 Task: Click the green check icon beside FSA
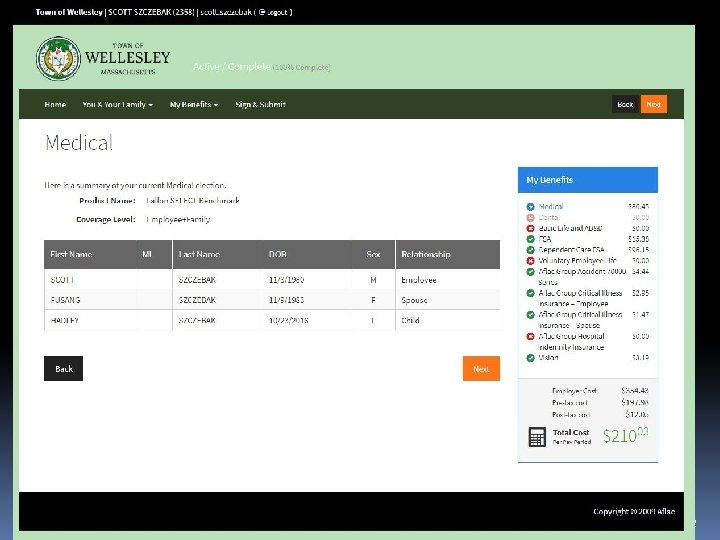(530, 239)
